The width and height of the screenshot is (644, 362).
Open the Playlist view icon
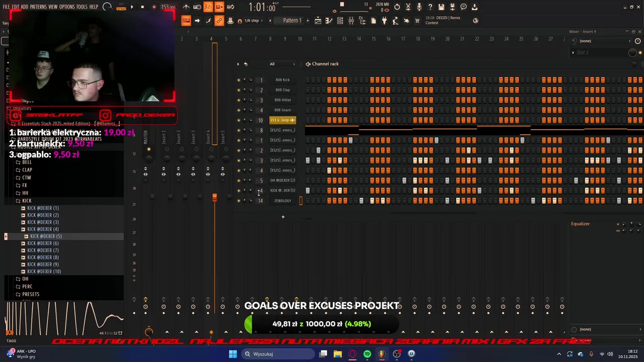(318, 21)
